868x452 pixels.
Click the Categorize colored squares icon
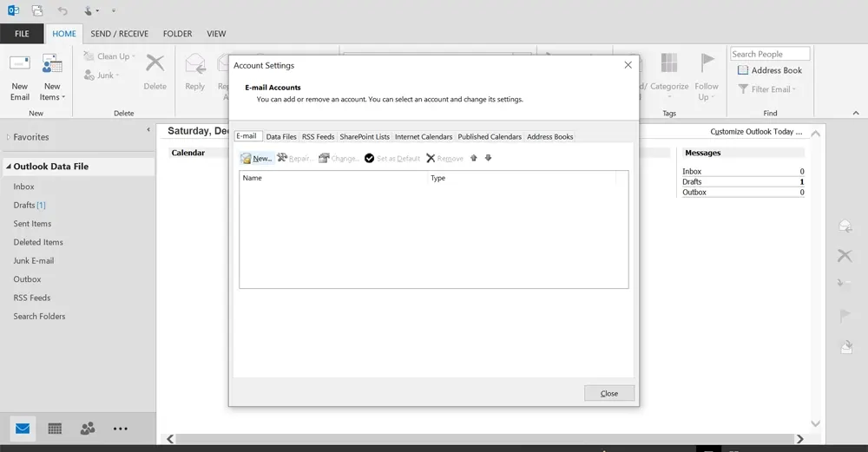[669, 62]
